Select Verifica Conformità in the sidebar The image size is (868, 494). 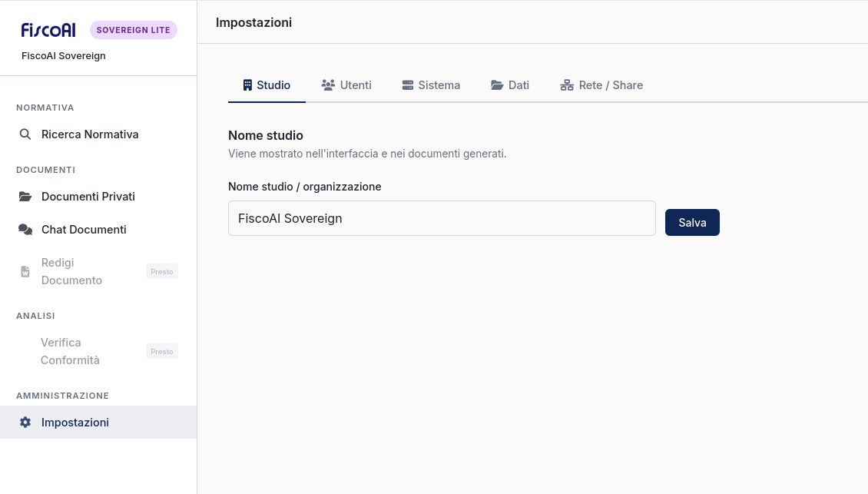click(98, 351)
